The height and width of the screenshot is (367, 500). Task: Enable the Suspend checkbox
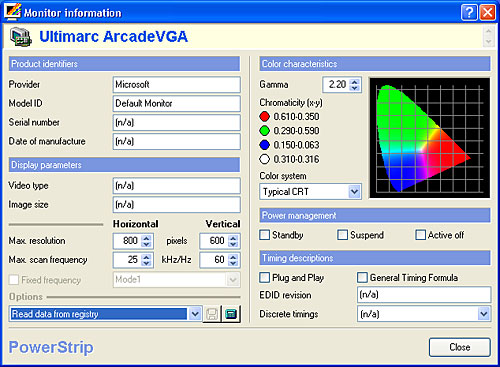point(342,235)
